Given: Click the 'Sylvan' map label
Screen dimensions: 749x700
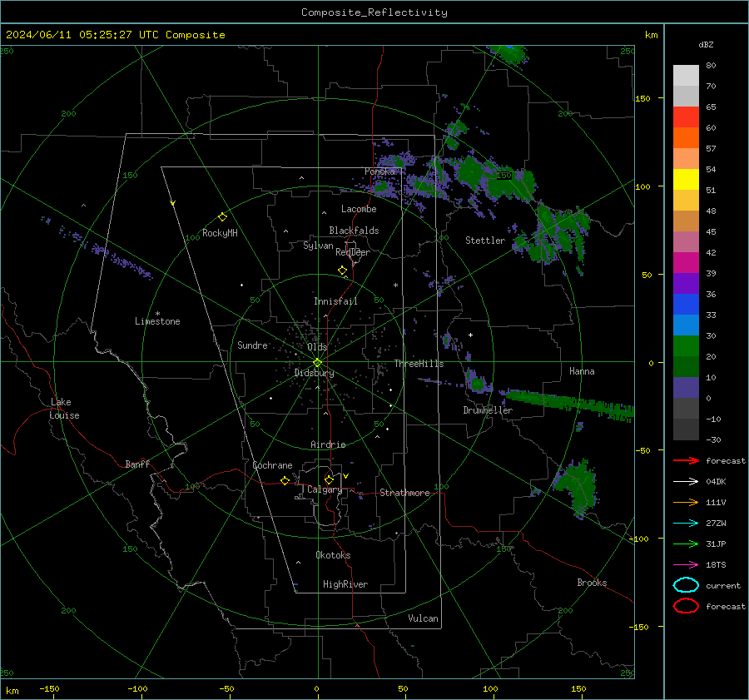Looking at the screenshot, I should pyautogui.click(x=318, y=246).
